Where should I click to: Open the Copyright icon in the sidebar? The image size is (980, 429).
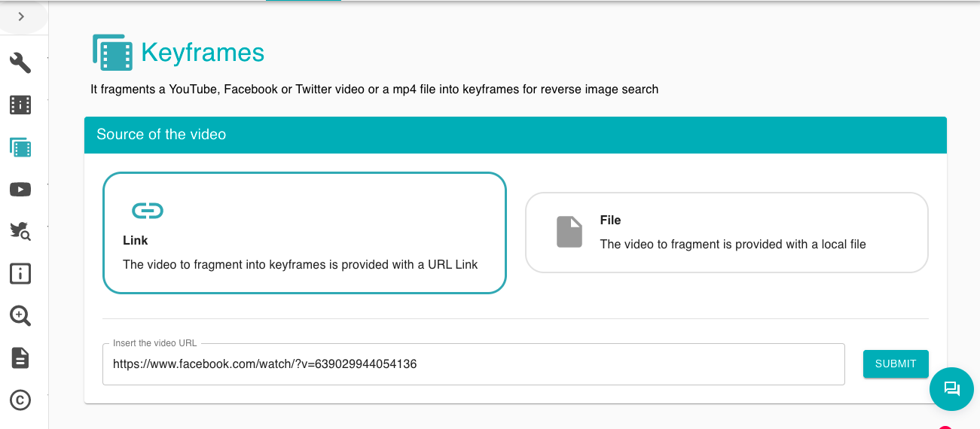pyautogui.click(x=20, y=400)
